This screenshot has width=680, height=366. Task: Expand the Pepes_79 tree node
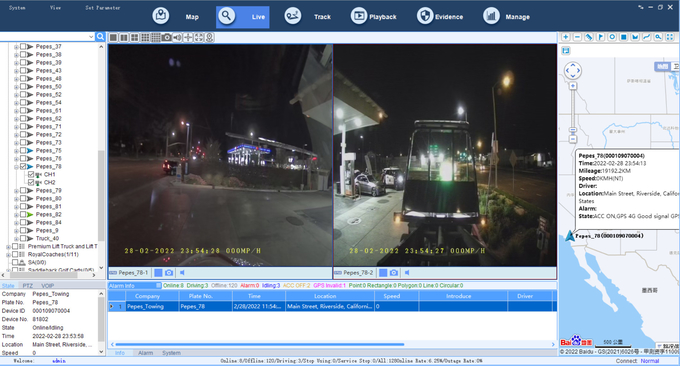(x=16, y=191)
